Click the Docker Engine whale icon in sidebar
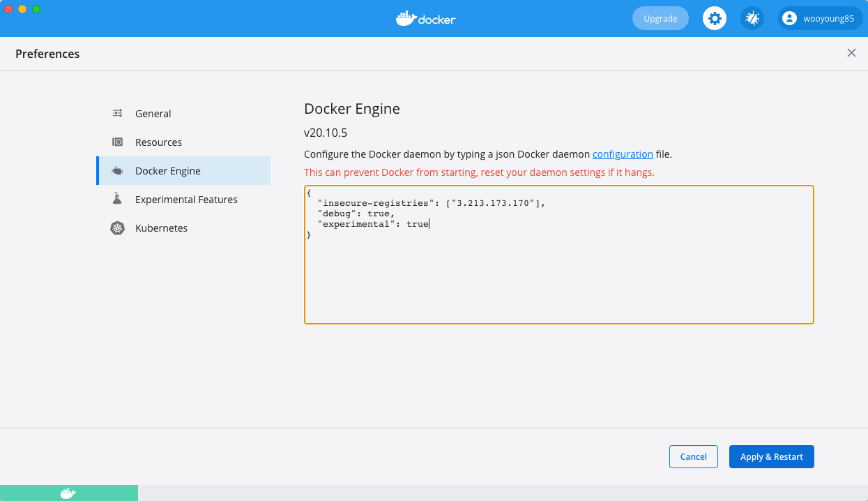This screenshot has width=868, height=501. (x=118, y=171)
